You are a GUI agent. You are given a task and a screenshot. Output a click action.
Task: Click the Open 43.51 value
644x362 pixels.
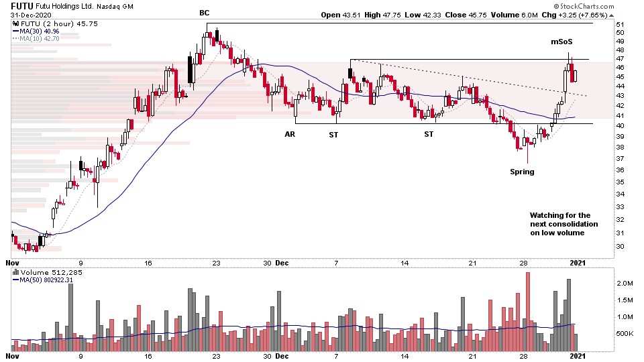[341, 15]
